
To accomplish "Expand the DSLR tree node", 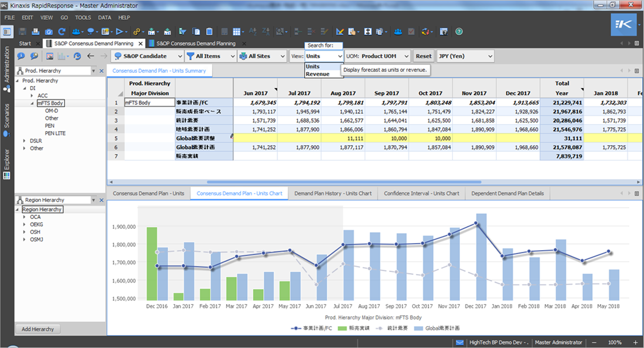I will tap(24, 141).
